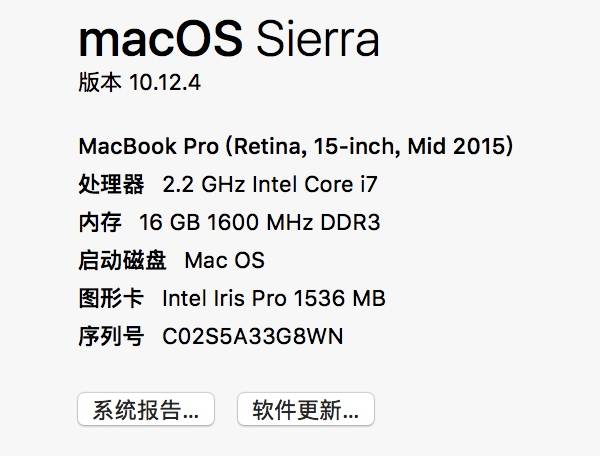
Task: Click the "Sierra" title word
Action: coord(316,42)
